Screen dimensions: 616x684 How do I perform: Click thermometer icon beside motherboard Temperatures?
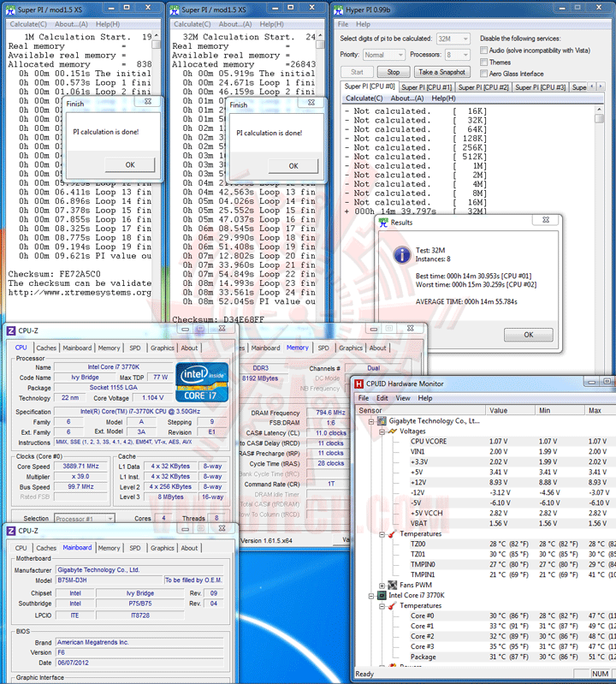click(393, 534)
